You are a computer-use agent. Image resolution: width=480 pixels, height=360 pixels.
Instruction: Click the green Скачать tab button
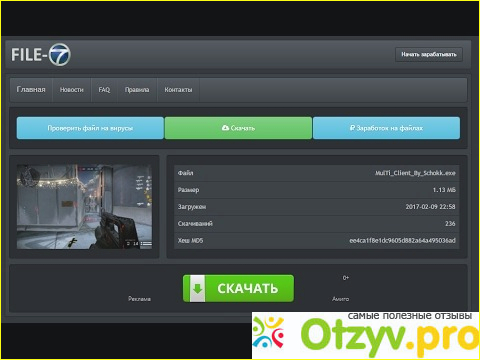coord(238,128)
